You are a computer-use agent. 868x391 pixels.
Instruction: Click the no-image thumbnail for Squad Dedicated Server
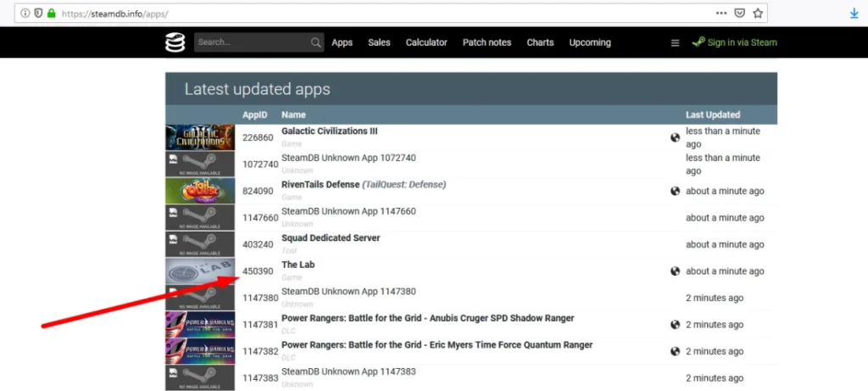click(200, 244)
